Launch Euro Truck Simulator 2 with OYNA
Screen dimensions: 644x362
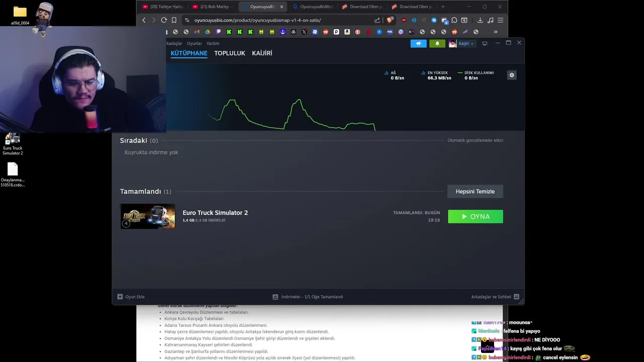pyautogui.click(x=475, y=216)
